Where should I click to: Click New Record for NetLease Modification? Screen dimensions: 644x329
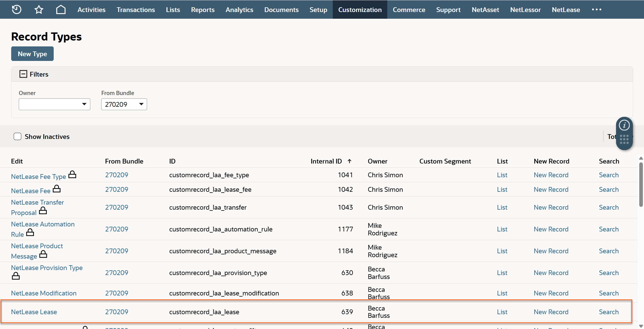[551, 293]
